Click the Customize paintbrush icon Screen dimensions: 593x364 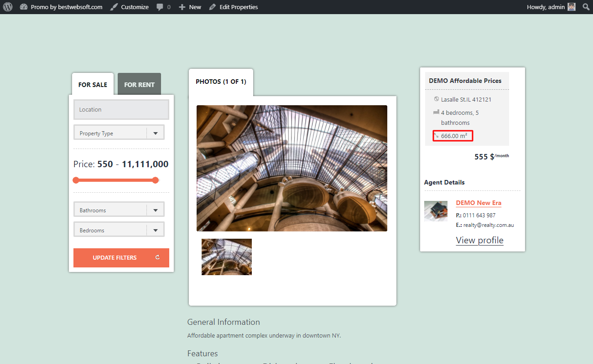pyautogui.click(x=114, y=7)
